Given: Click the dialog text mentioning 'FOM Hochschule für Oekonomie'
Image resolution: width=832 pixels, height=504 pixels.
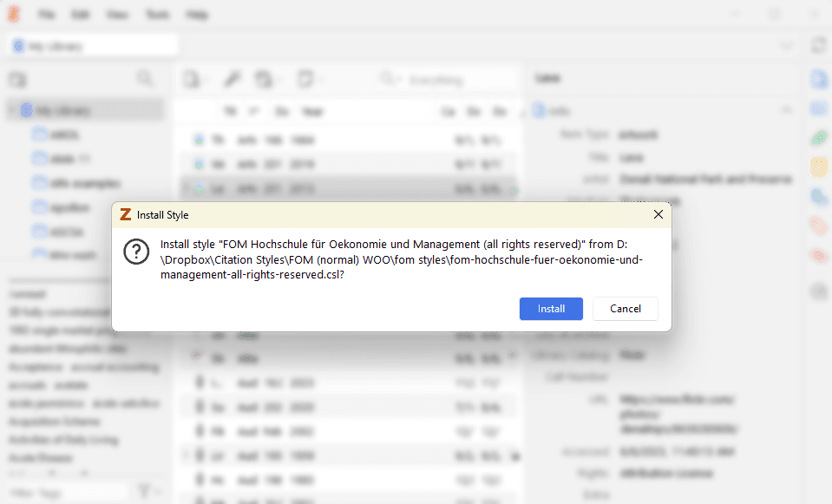Looking at the screenshot, I should 402,259.
